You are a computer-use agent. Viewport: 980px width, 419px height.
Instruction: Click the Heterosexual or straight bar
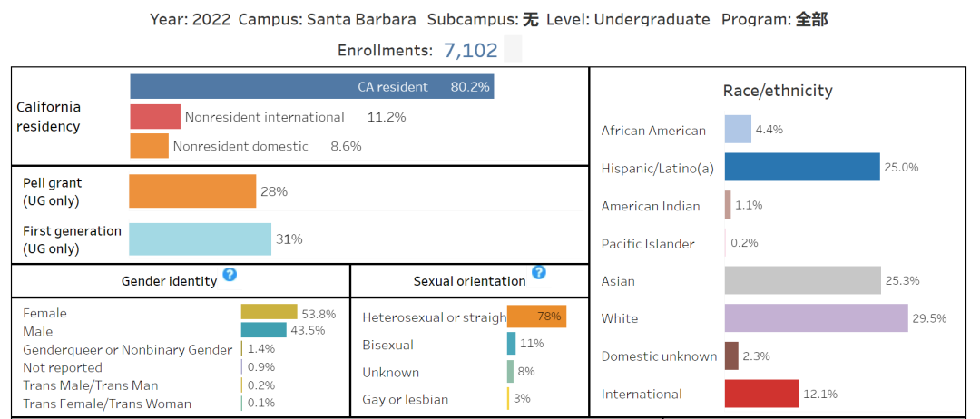coord(537,317)
